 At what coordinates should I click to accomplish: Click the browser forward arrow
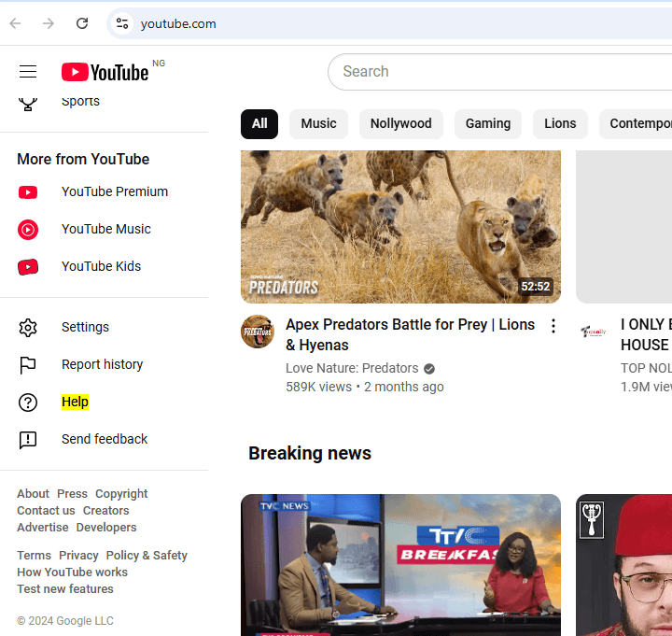click(49, 23)
